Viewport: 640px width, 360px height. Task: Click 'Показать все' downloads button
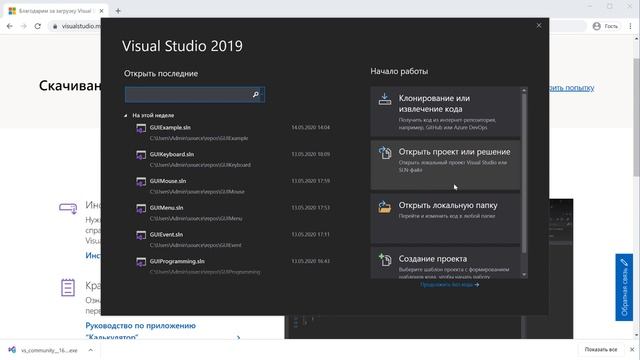tap(601, 349)
